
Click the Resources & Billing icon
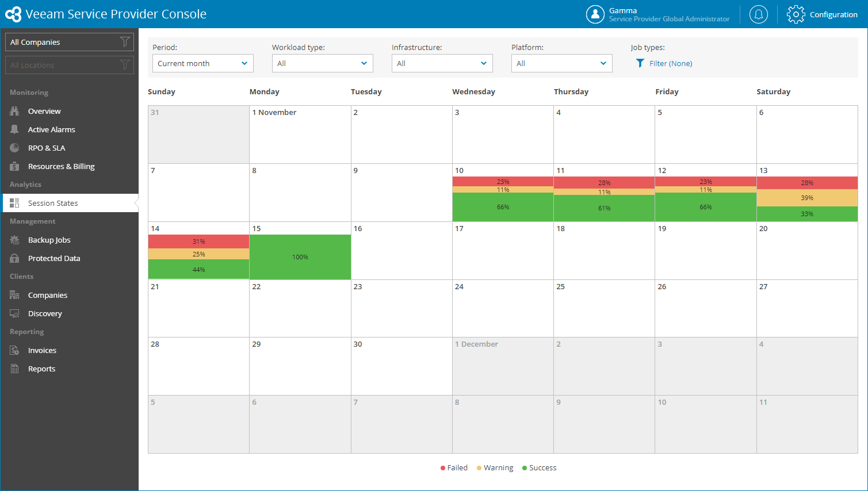tap(14, 166)
